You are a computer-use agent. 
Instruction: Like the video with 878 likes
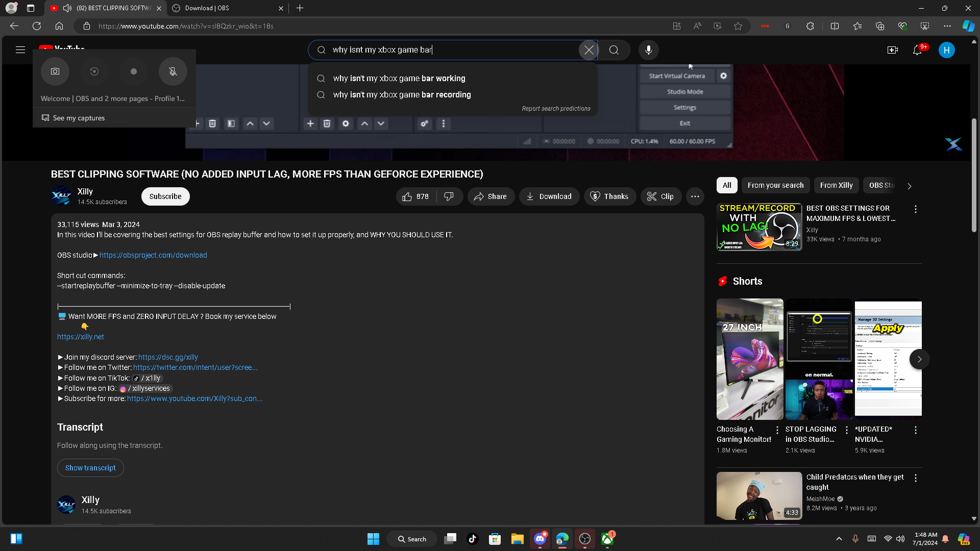pos(416,196)
